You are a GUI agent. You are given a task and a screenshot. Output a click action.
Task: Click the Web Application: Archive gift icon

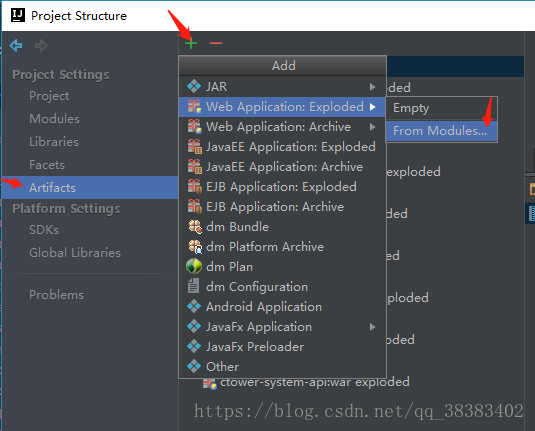point(194,127)
